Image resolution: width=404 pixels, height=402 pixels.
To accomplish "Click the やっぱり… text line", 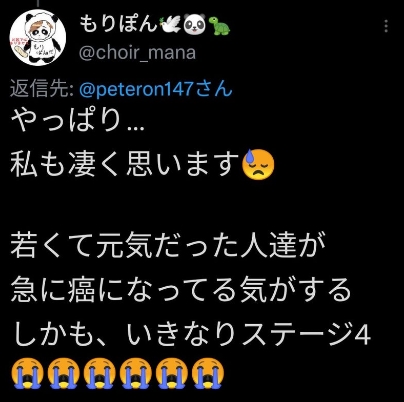I will (x=77, y=121).
